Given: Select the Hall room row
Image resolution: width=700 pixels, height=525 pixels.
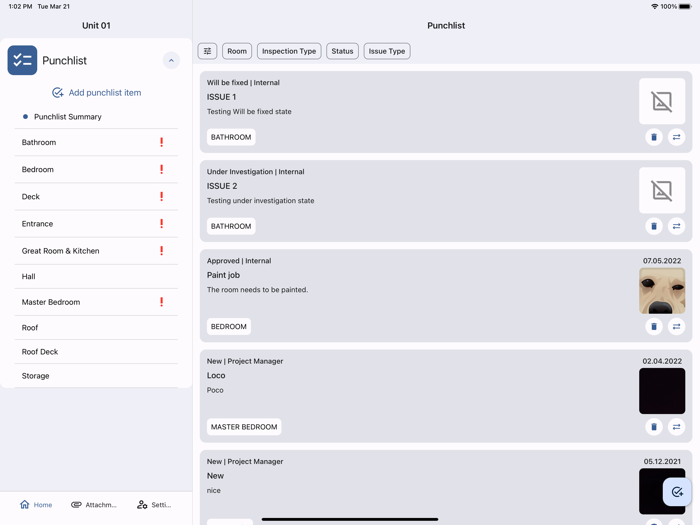Looking at the screenshot, I should point(96,276).
